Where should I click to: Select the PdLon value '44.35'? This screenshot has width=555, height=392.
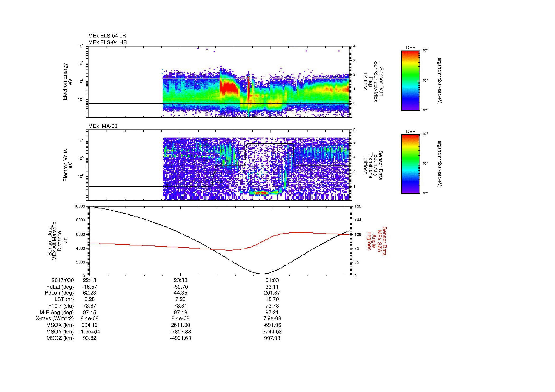(x=181, y=293)
